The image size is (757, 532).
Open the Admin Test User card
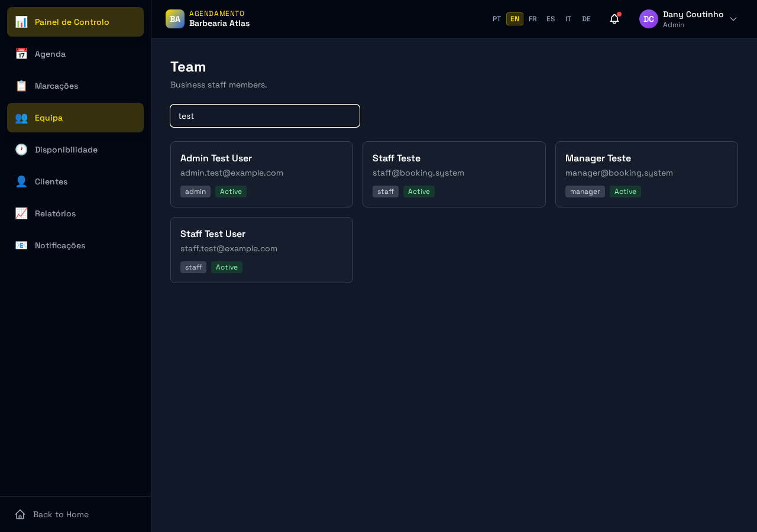[261, 174]
